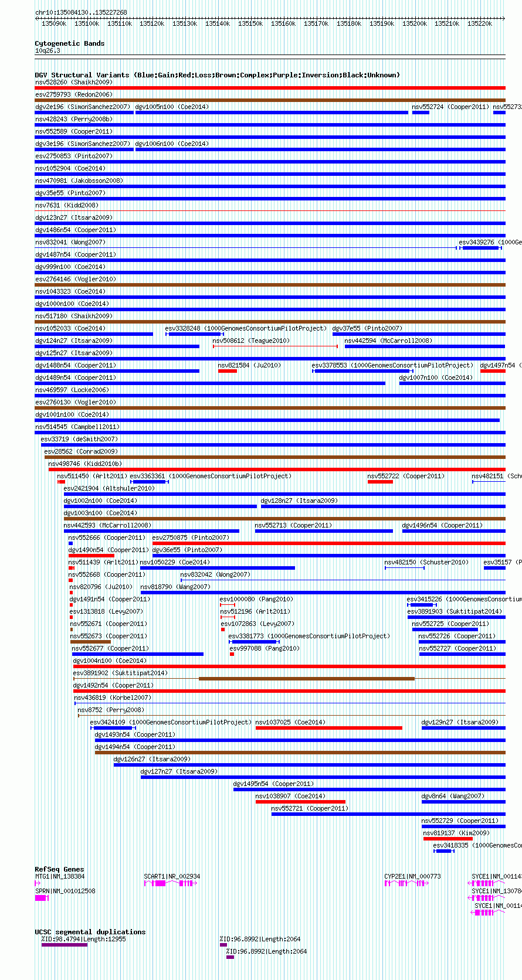
Task: Click variant label nsv514545 (Campbell2011)
Action: click(77, 427)
